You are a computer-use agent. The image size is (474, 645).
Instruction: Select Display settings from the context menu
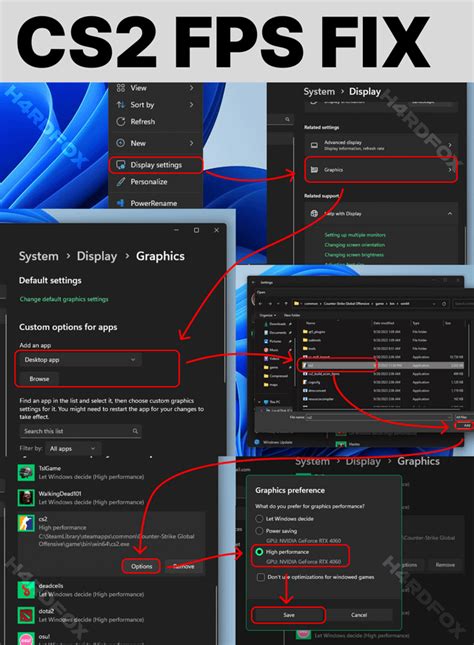(x=156, y=165)
